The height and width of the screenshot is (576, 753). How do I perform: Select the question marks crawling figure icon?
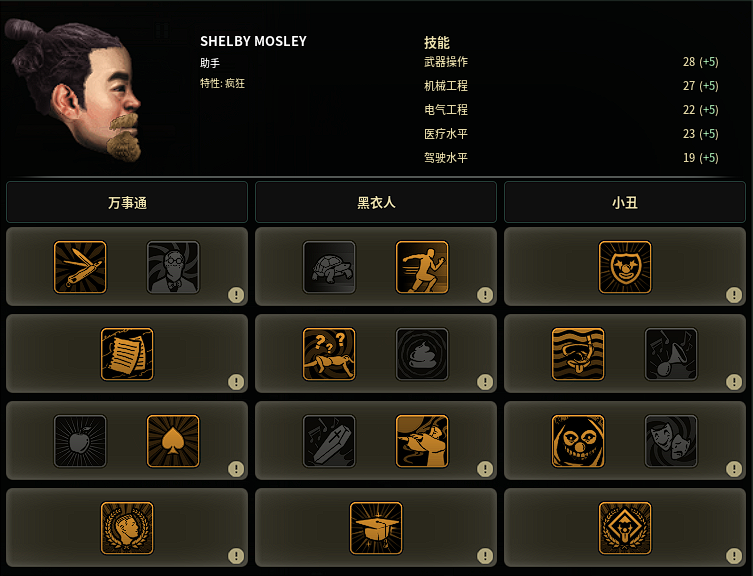pos(329,354)
